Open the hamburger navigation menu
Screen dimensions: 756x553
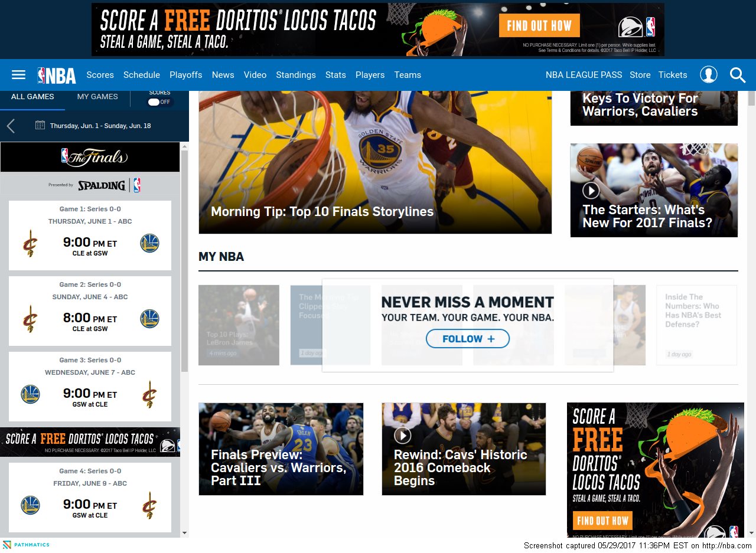click(x=19, y=75)
